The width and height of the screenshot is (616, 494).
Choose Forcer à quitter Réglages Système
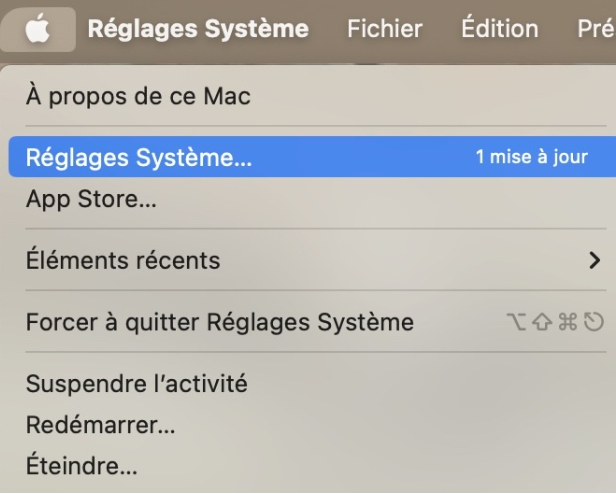tap(219, 322)
